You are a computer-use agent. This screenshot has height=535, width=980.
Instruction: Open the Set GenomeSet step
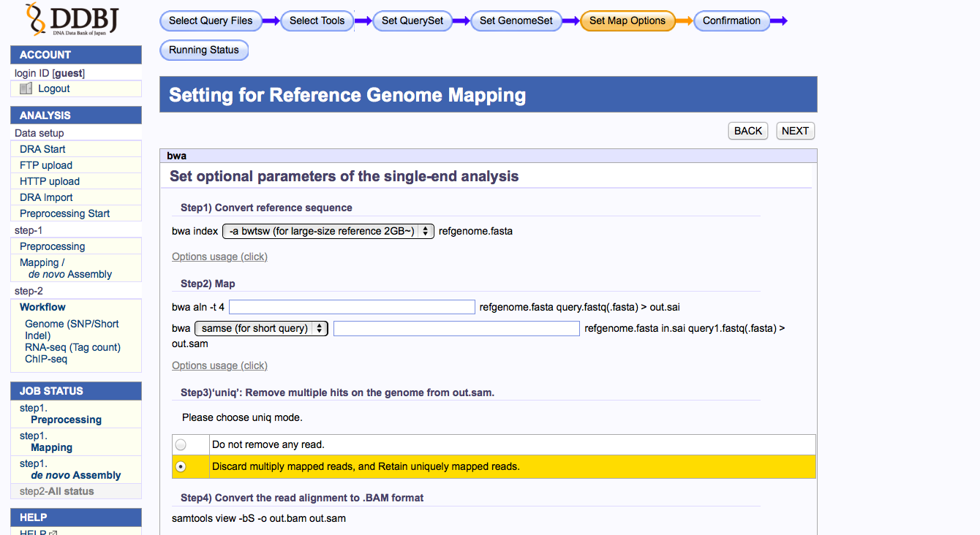516,20
